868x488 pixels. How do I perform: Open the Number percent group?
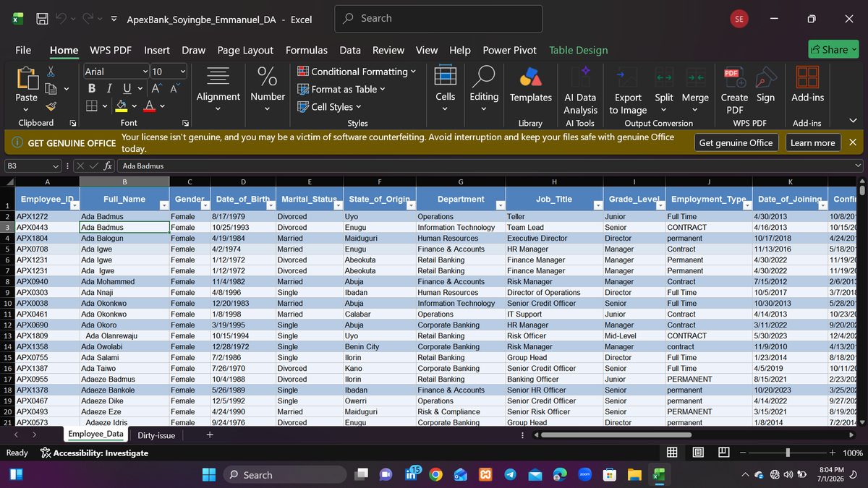(268, 87)
